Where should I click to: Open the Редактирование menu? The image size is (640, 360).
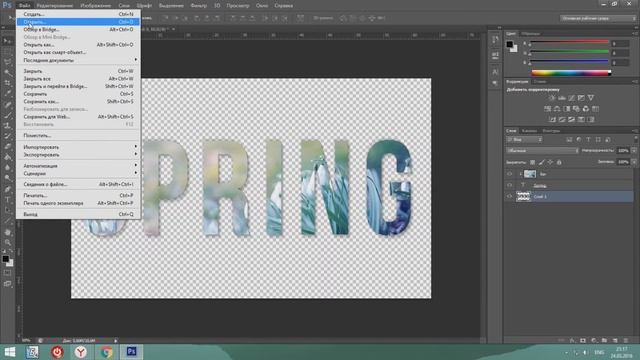pos(55,6)
